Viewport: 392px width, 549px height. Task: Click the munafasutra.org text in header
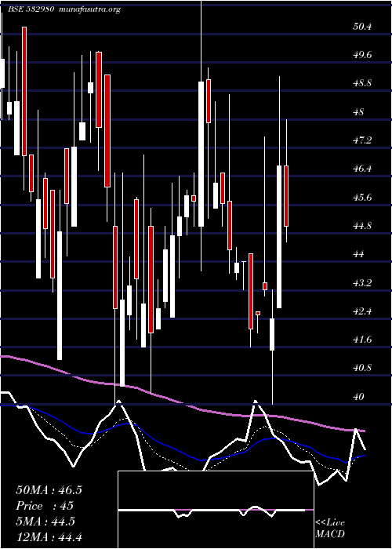[x=90, y=9]
